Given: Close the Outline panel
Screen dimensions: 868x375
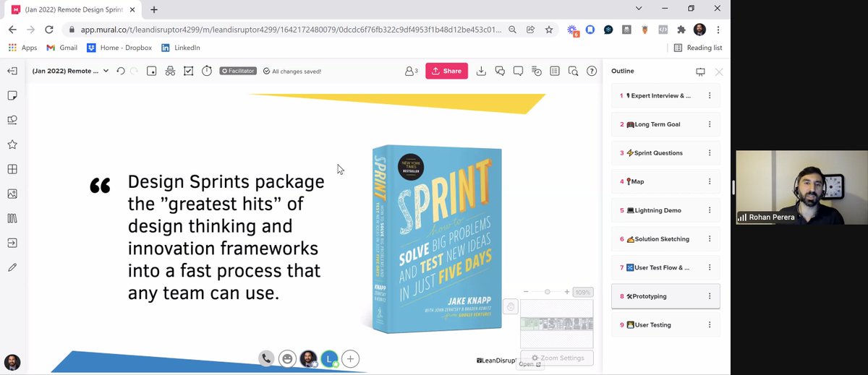Looking at the screenshot, I should tap(718, 72).
